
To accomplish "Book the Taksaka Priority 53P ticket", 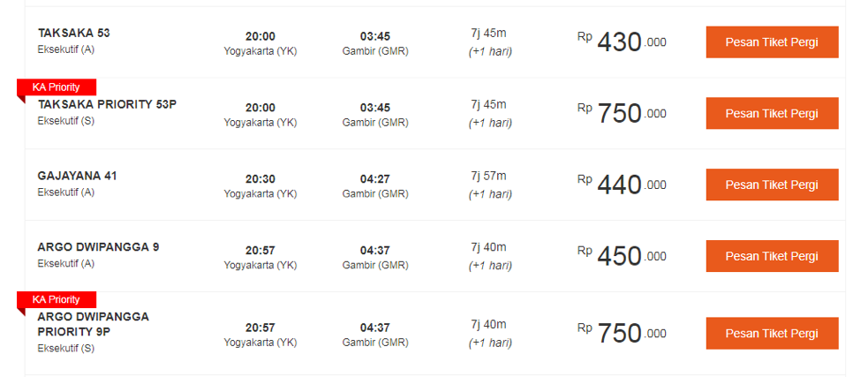I will click(772, 114).
